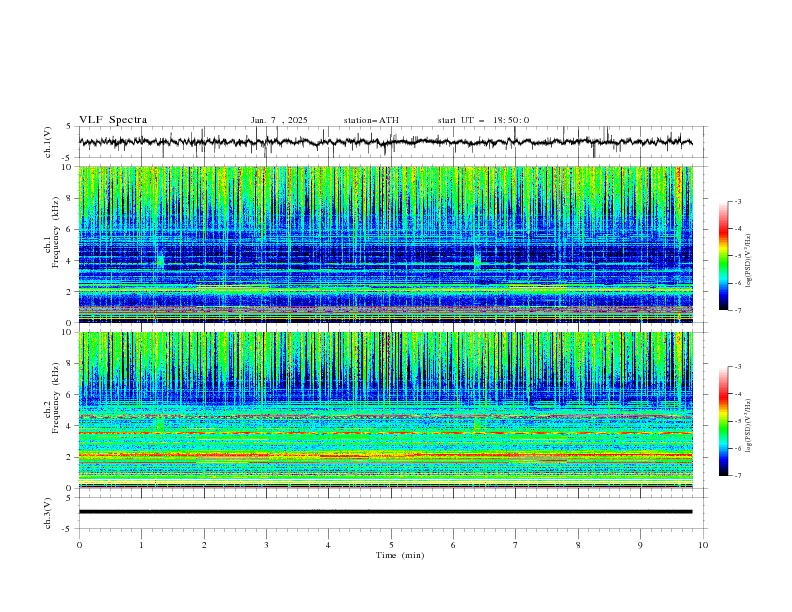Click the "station=ATH" header label
Screen dimensions: 792x612
[x=371, y=120]
